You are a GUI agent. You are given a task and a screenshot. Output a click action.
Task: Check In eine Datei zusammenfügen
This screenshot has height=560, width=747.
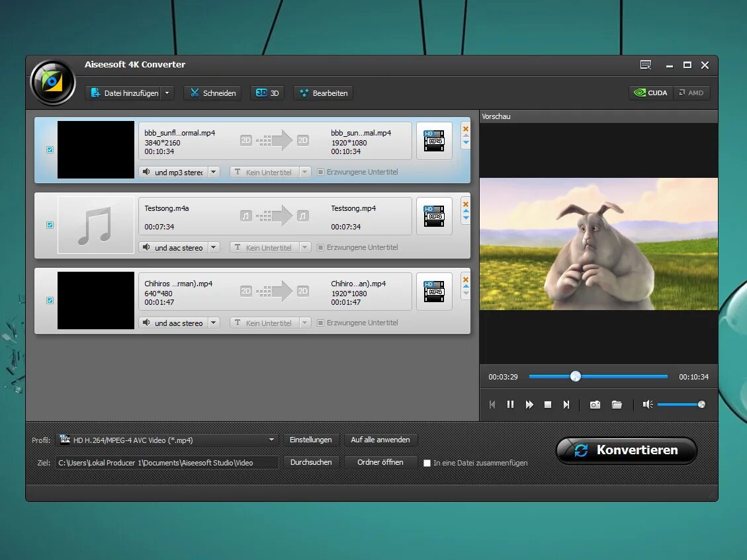tap(427, 463)
